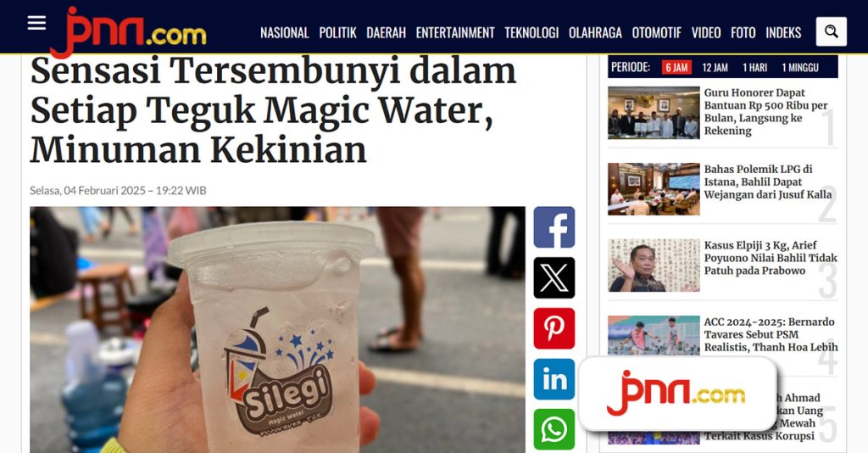Read Guru Honorer Dapat Bantuan article

pos(765,112)
